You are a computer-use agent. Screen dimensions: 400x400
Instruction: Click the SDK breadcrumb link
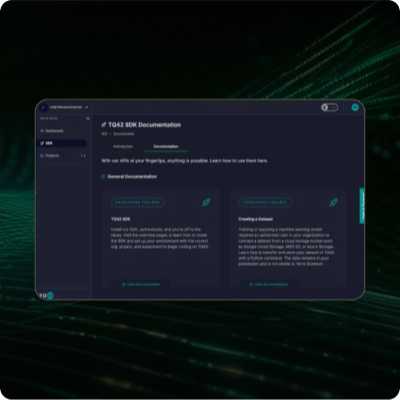(104, 134)
